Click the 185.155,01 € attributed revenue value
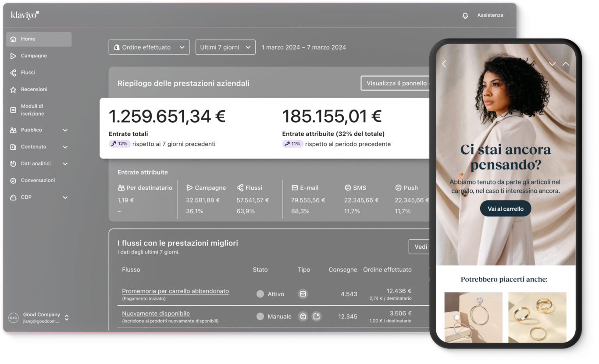Viewport: 599px width, 364px height. (332, 117)
